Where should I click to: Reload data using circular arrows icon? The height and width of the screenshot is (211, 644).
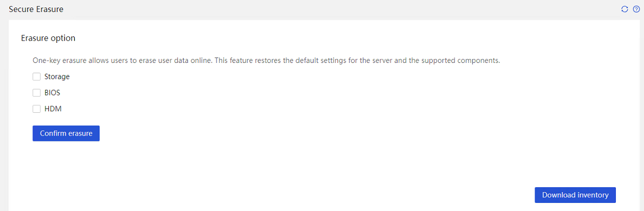(x=625, y=9)
